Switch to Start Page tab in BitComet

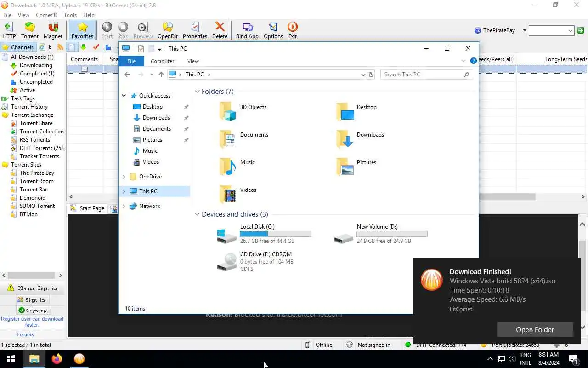(88, 208)
